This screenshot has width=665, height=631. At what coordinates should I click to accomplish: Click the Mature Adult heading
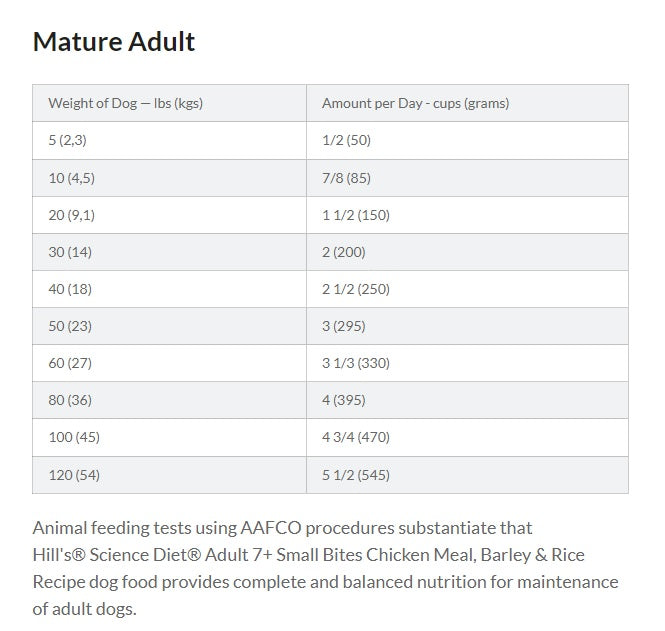click(114, 42)
